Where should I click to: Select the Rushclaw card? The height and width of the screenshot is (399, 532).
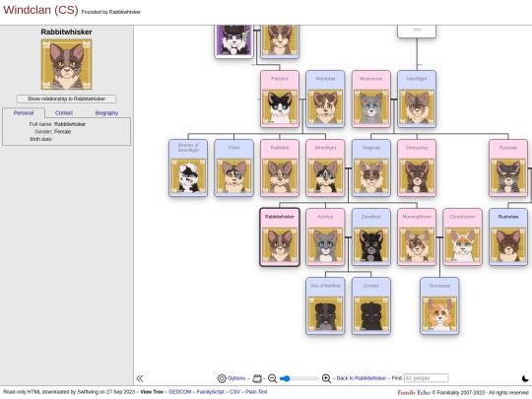tap(508, 237)
